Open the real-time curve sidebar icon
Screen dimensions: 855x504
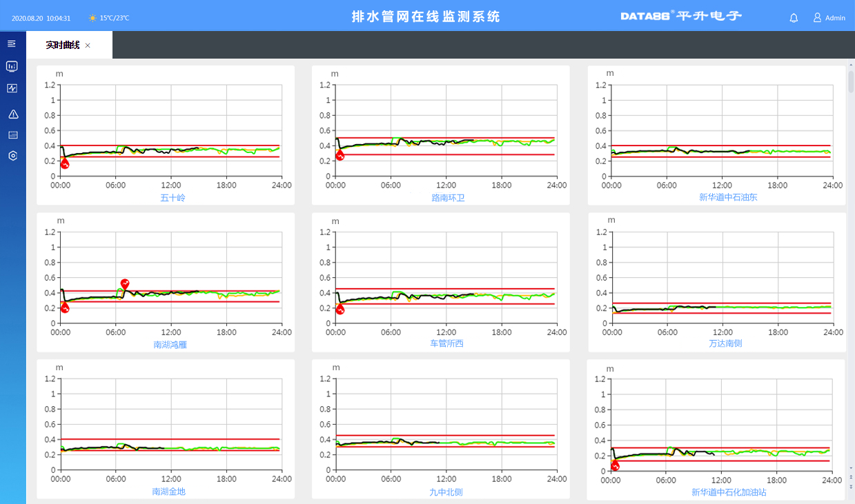[12, 88]
